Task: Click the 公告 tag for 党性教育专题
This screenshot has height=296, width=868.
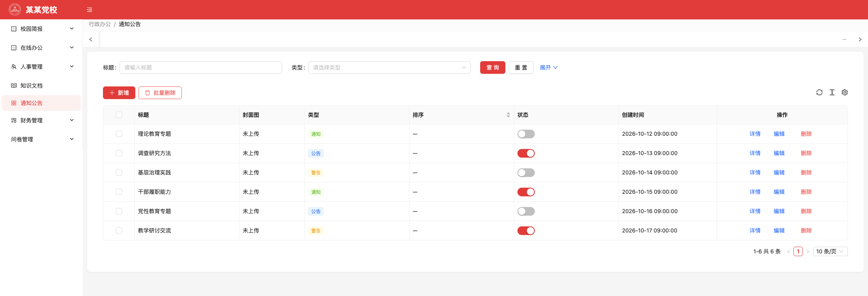Action: pyautogui.click(x=316, y=212)
